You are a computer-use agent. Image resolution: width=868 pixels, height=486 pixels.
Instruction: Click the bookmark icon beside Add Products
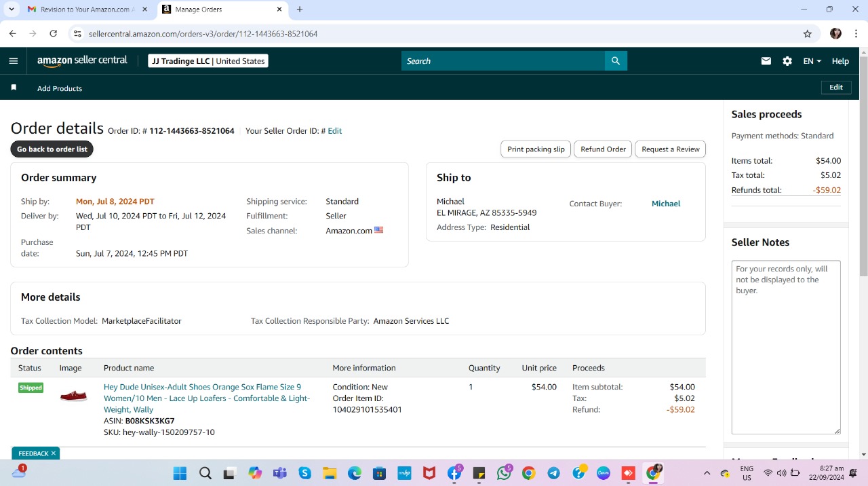pos(14,88)
